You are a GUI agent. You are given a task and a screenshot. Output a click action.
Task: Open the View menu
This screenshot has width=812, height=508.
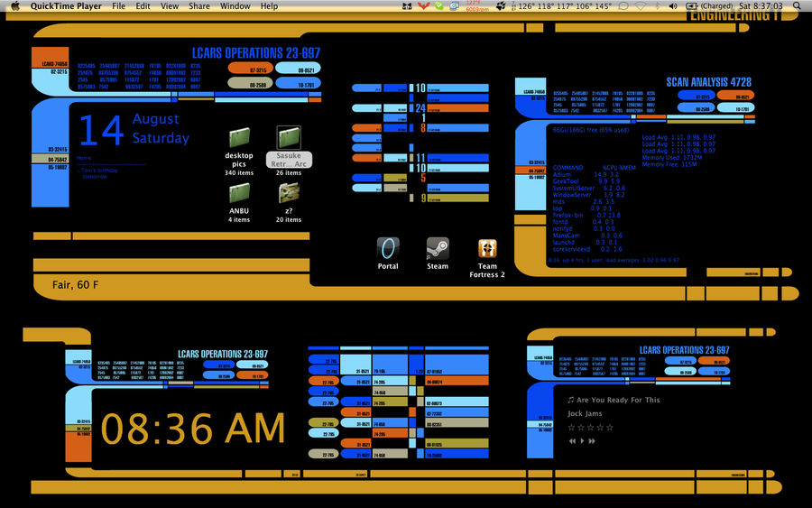pos(170,6)
